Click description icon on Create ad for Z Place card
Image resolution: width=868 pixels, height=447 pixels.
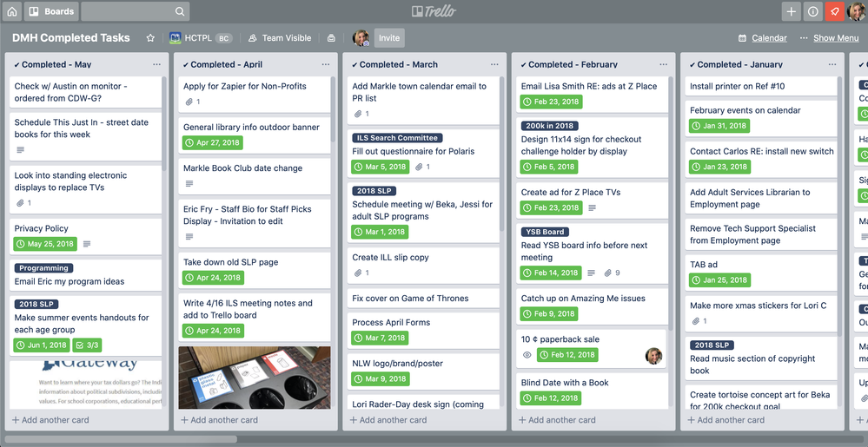click(592, 208)
